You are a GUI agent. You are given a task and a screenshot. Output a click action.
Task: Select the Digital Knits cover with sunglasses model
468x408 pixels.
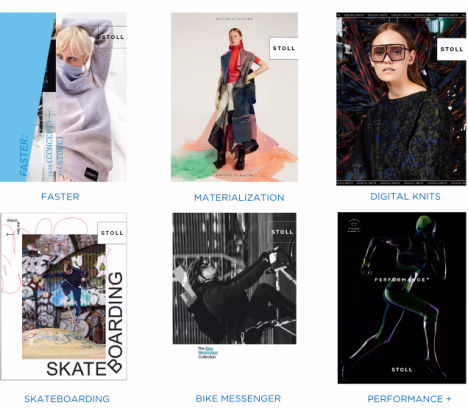(x=401, y=99)
